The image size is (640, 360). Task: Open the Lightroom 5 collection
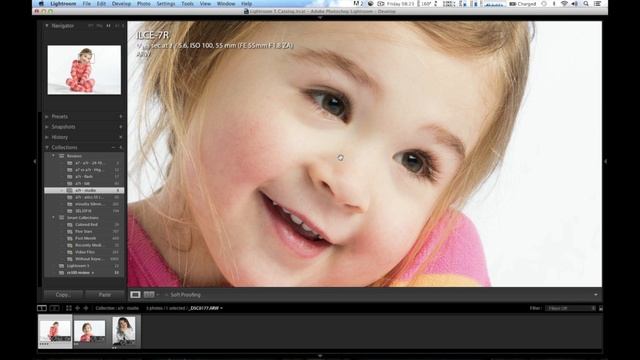pos(84,266)
